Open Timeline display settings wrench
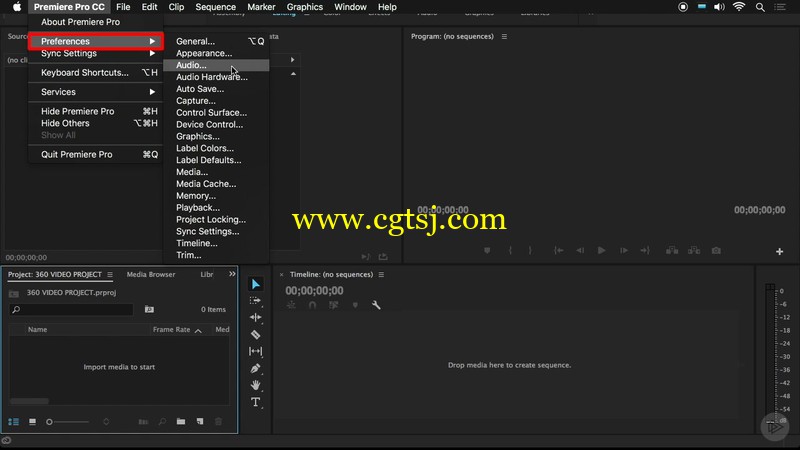 click(376, 305)
